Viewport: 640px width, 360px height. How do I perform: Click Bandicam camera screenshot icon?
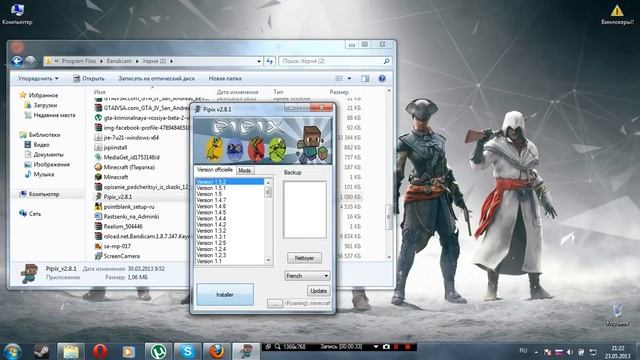click(x=386, y=347)
